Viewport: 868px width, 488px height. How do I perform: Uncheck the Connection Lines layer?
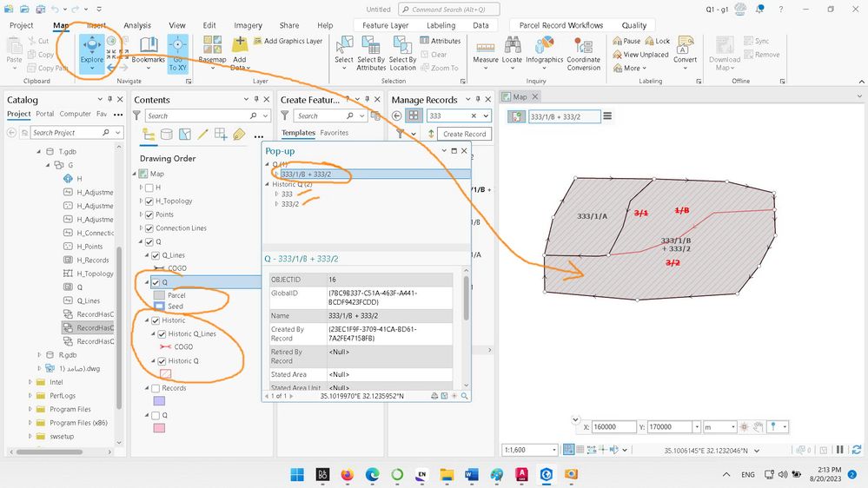(x=149, y=228)
